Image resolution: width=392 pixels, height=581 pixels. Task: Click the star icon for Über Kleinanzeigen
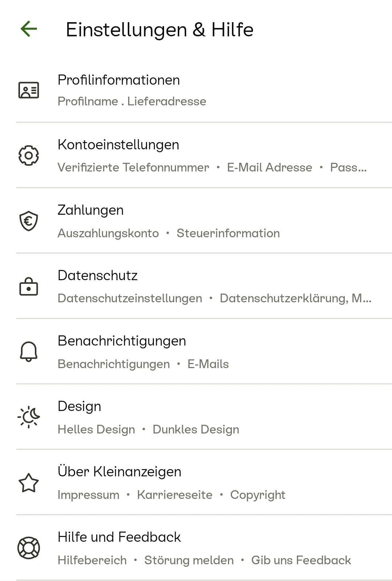29,483
